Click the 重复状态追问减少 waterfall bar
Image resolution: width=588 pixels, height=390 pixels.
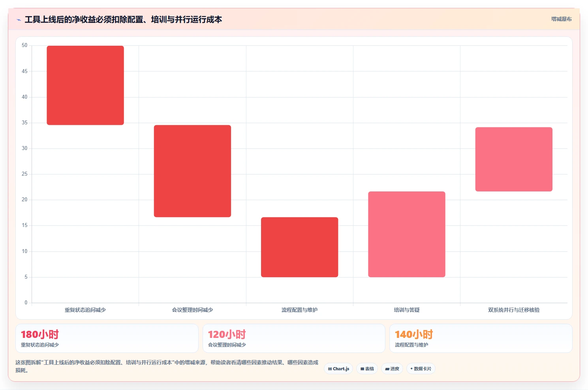pos(85,85)
